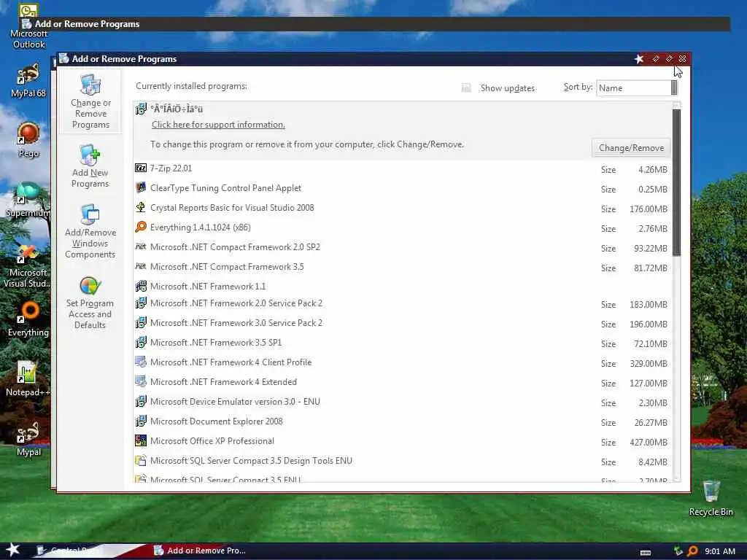Open Pego desktop shortcut
This screenshot has height=560, width=747.
[28, 139]
